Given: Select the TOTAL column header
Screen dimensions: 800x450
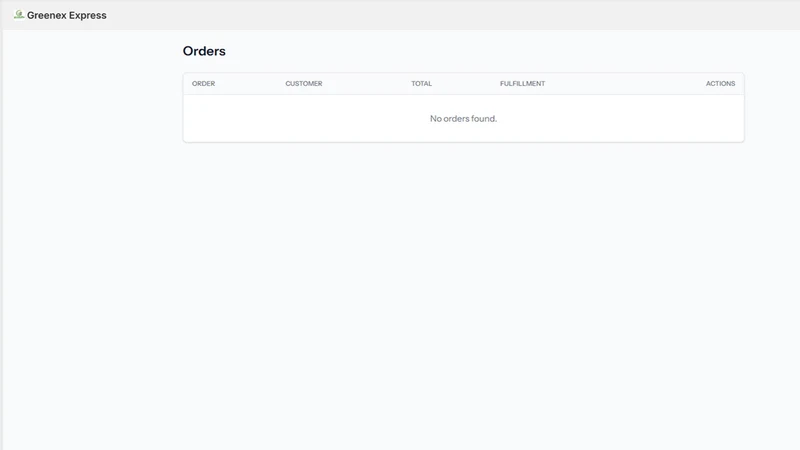Looking at the screenshot, I should (x=421, y=84).
